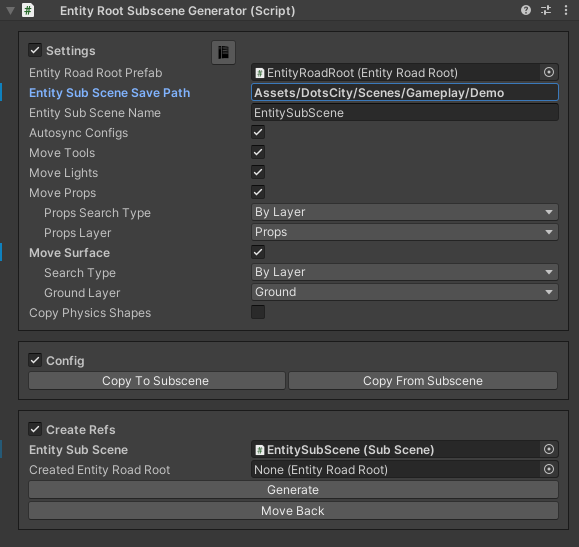This screenshot has height=547, width=579.
Task: Open object picker for Entity Road Root Prefab
Action: (549, 72)
